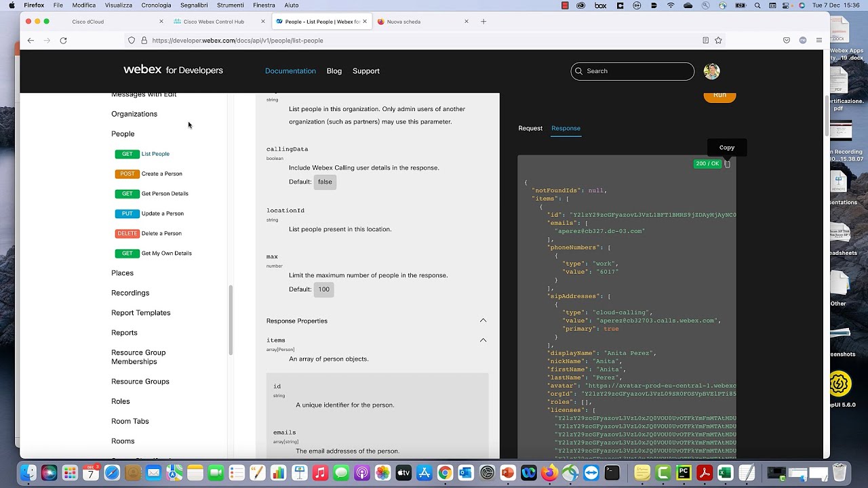Bookmark this page with the star icon

click(x=718, y=41)
